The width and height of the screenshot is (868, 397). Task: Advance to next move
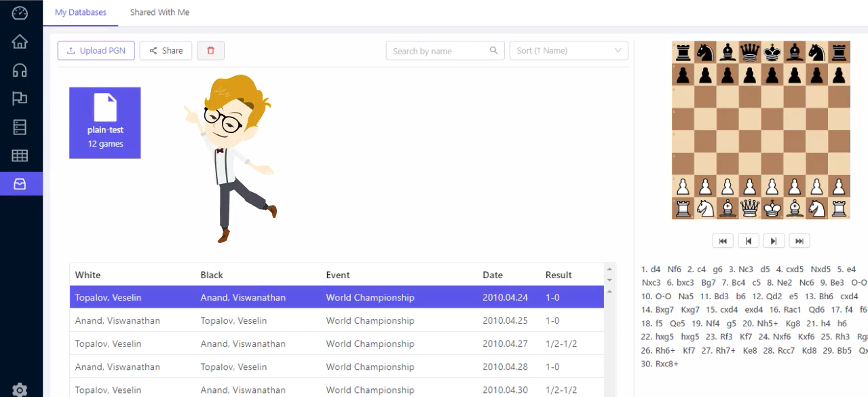774,241
